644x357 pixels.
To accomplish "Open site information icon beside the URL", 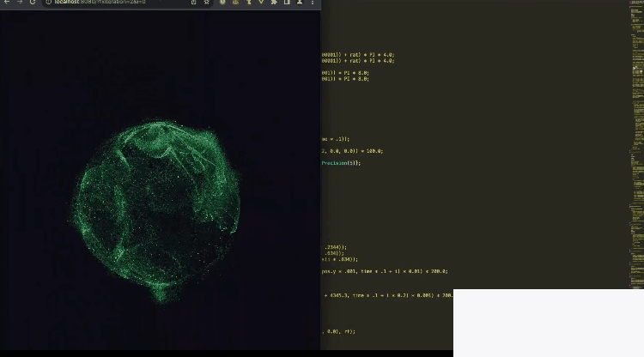I will 47,3.
